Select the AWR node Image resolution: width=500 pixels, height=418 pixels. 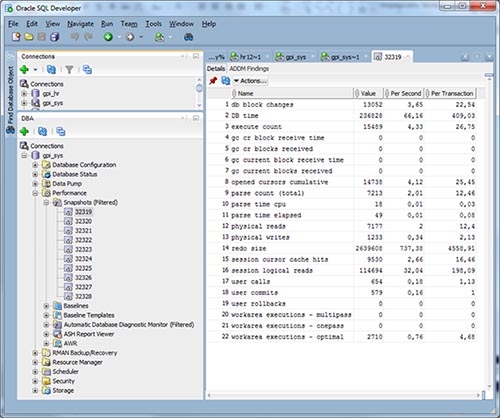pos(70,343)
